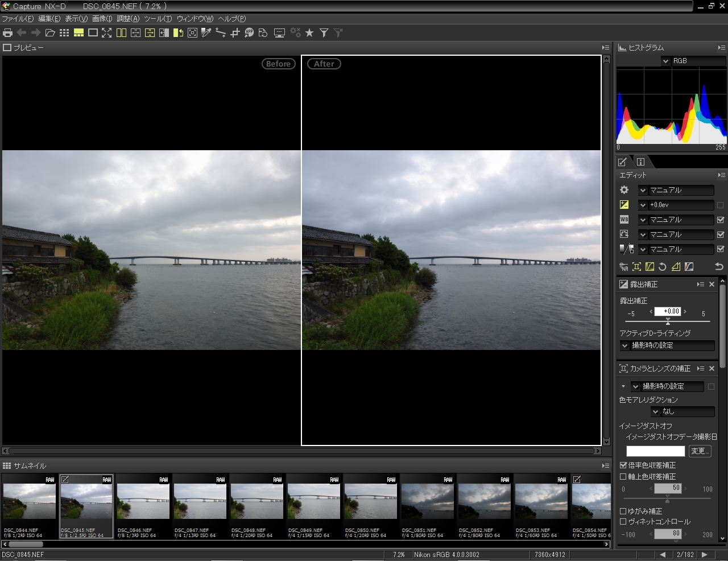Click the revert arrow in Edit panel
728x561 pixels.
click(719, 266)
